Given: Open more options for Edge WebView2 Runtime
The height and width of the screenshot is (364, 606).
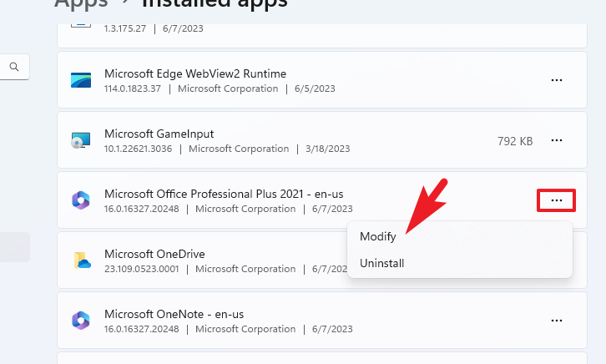Looking at the screenshot, I should (557, 80).
